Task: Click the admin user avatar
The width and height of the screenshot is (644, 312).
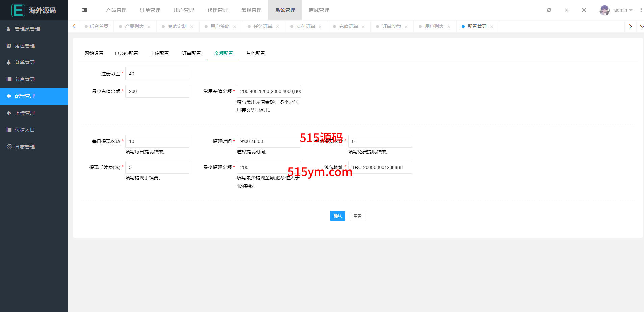Action: [x=604, y=10]
